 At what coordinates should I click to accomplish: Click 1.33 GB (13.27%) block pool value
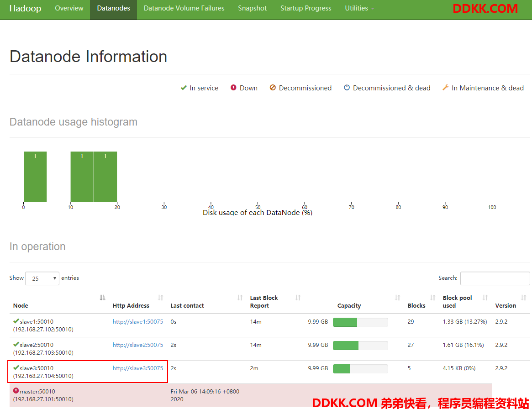tap(465, 321)
